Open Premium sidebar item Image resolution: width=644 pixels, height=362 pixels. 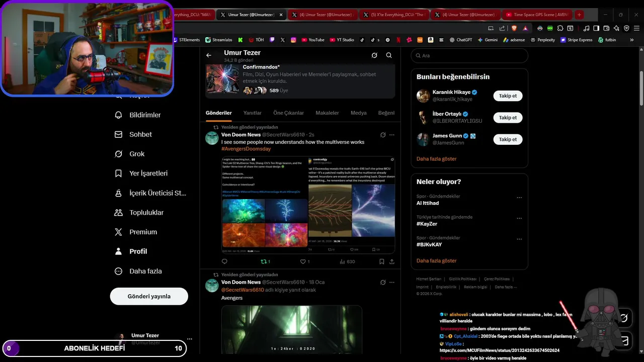(x=136, y=232)
